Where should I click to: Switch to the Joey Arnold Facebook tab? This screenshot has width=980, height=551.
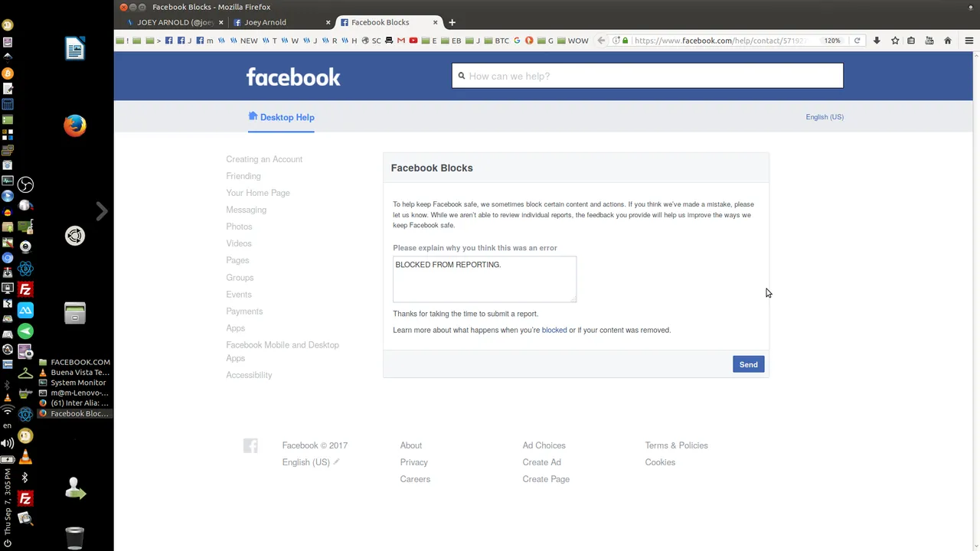pyautogui.click(x=281, y=22)
